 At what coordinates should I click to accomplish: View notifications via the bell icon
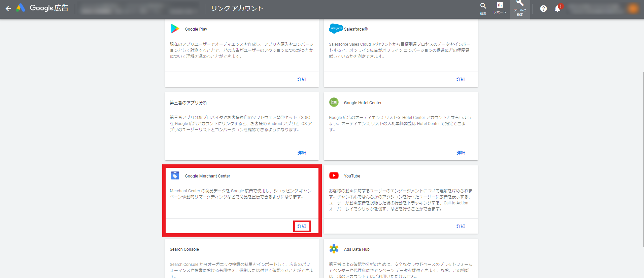tap(557, 9)
